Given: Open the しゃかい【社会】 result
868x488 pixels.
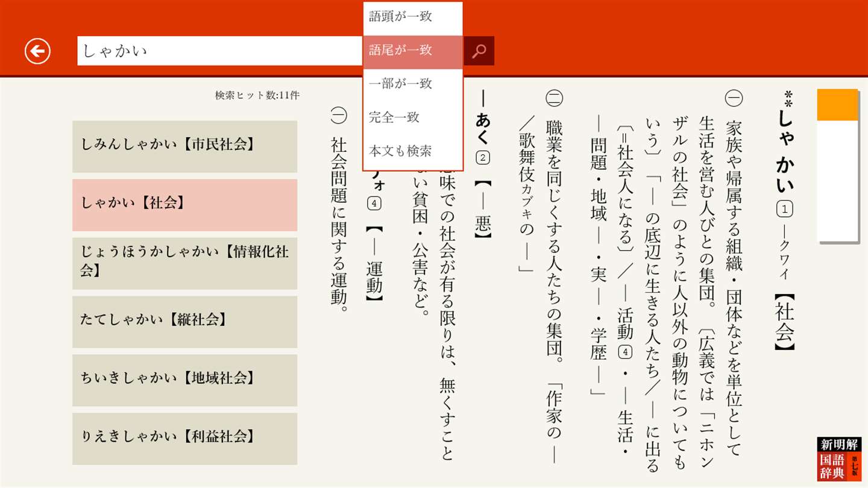Looking at the screenshot, I should [x=185, y=205].
